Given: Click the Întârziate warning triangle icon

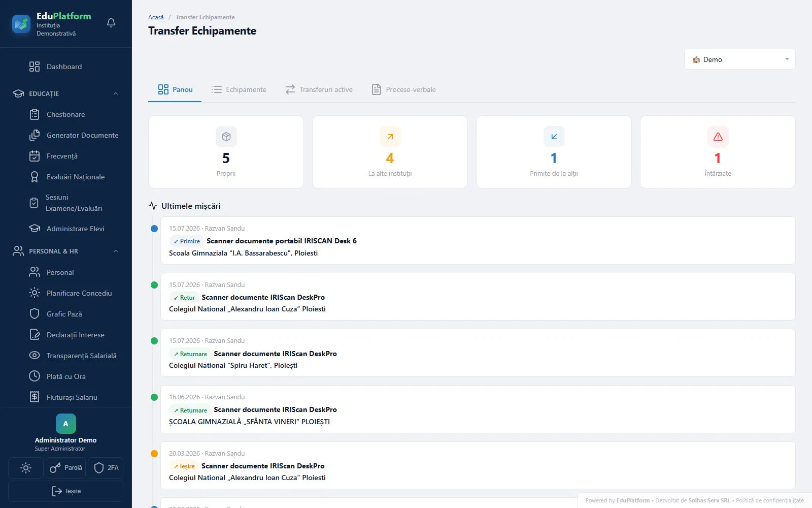Looking at the screenshot, I should (718, 137).
